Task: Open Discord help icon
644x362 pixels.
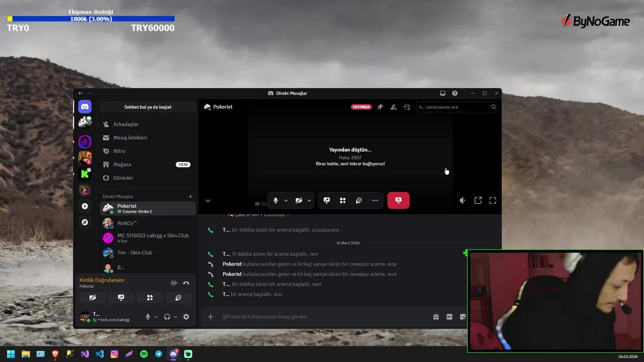Action: click(455, 94)
